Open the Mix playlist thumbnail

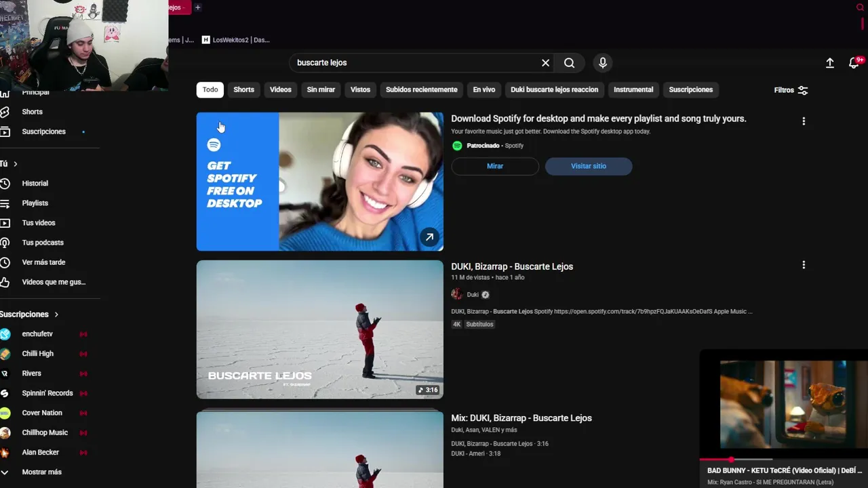click(319, 449)
